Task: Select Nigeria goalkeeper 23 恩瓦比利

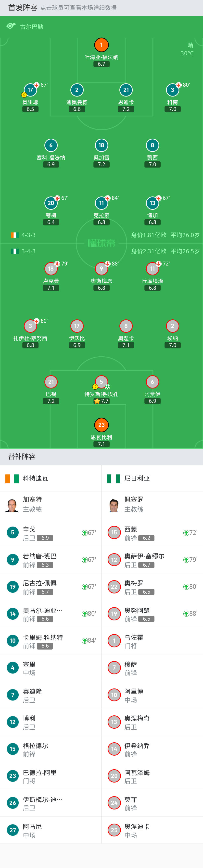Action: pos(101,425)
